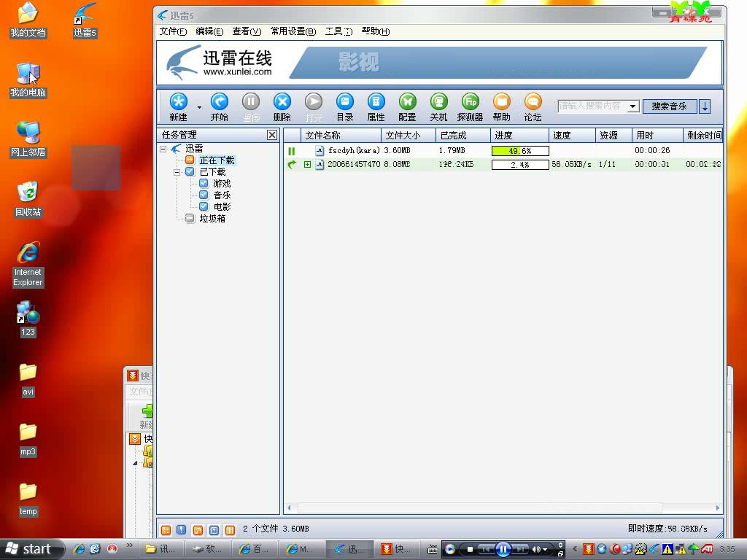Click the 2.4% progress bar

520,165
